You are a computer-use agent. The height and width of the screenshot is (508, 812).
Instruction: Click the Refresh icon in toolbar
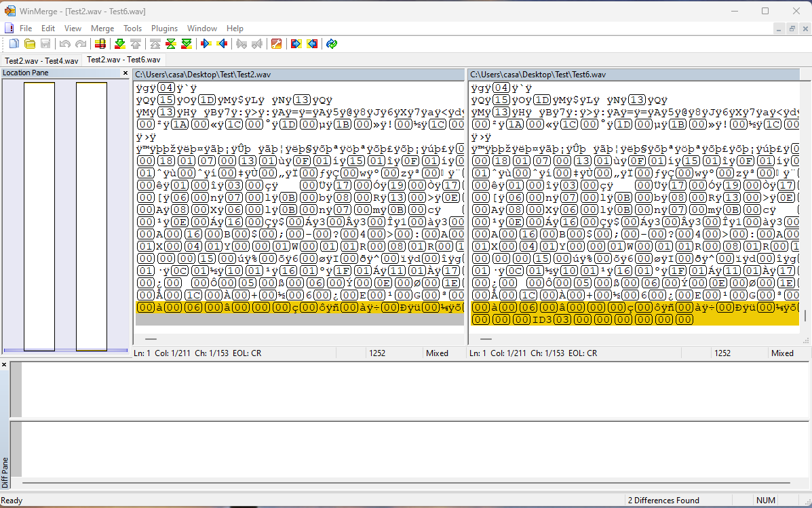332,44
